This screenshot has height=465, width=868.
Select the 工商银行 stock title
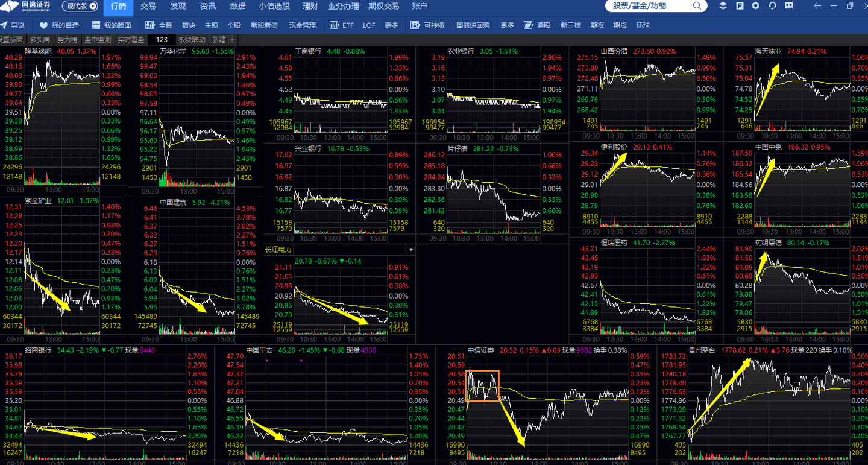pos(308,51)
